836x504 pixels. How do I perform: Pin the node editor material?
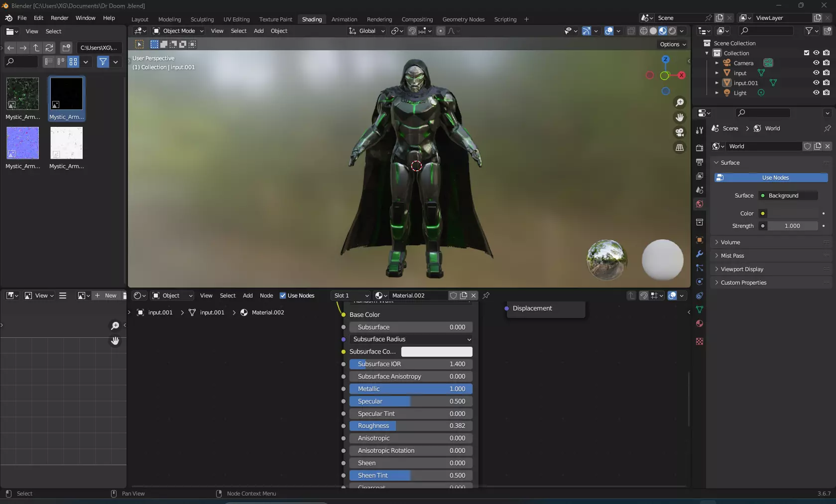click(x=486, y=296)
